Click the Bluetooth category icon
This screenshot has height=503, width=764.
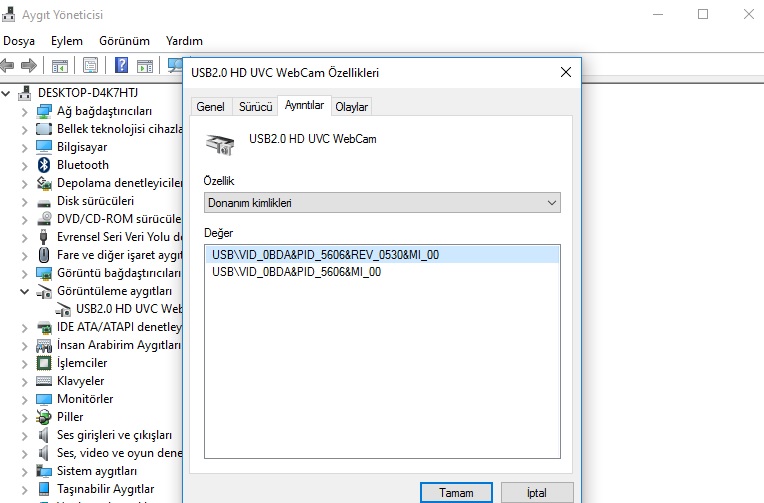[44, 165]
